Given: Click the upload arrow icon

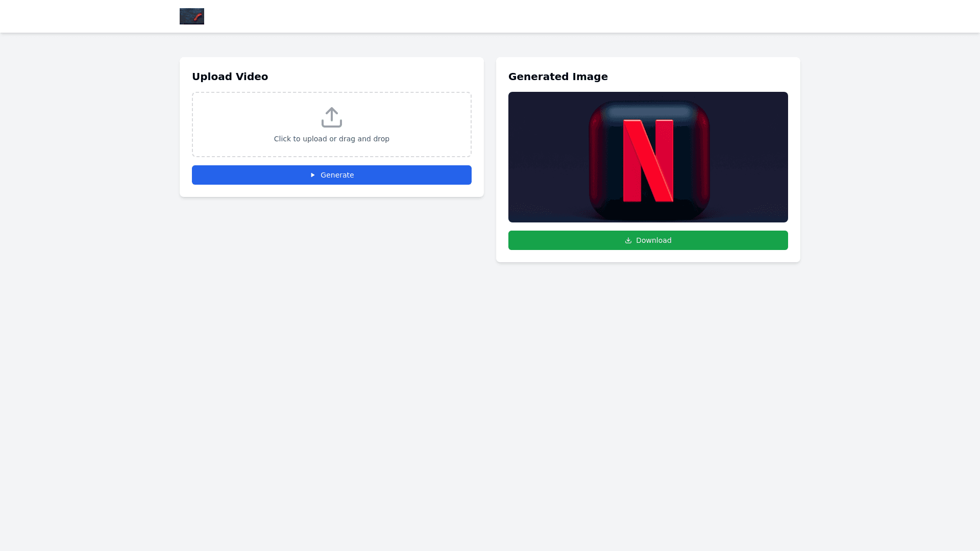Looking at the screenshot, I should 332,117.
